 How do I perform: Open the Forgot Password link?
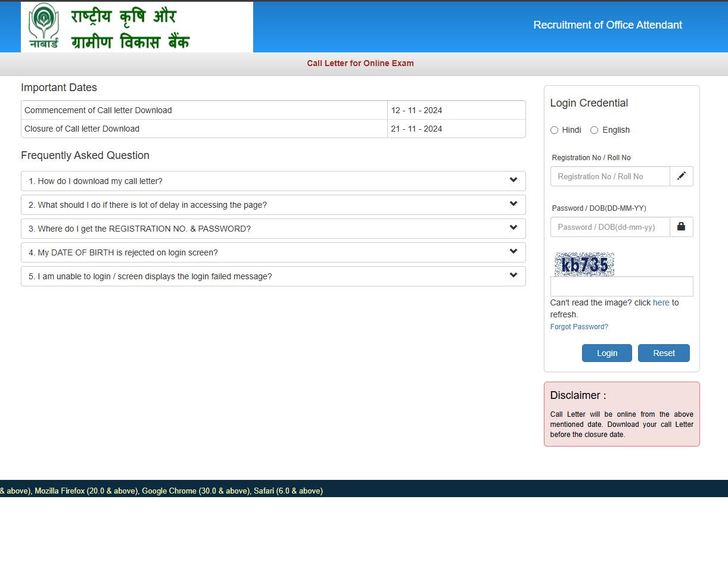click(578, 327)
